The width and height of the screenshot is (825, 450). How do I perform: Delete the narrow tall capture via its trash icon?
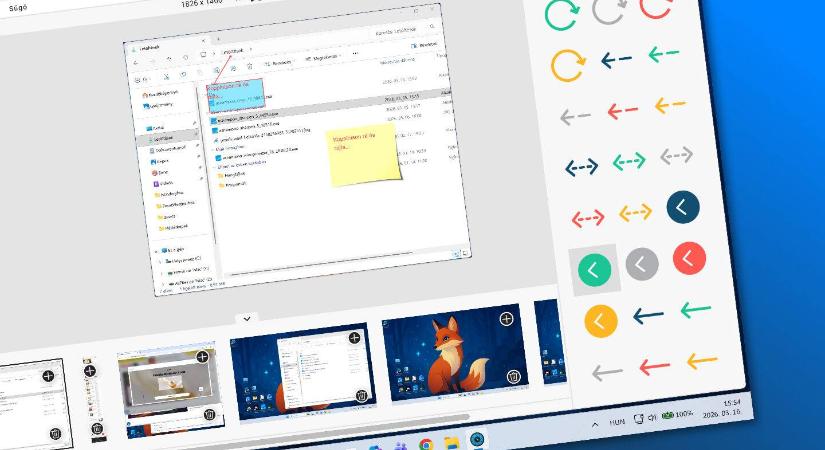pos(97,429)
